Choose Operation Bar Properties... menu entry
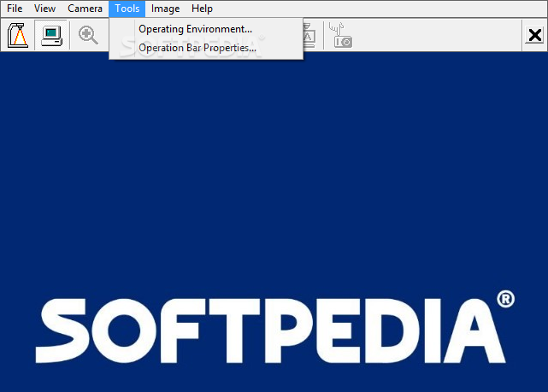This screenshot has width=548, height=392. tap(206, 48)
